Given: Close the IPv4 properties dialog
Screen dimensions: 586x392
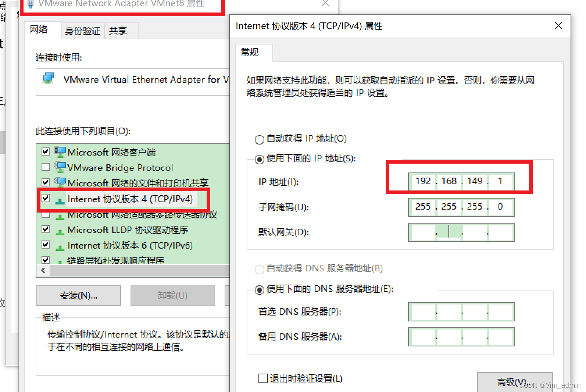Looking at the screenshot, I should click(x=558, y=25).
